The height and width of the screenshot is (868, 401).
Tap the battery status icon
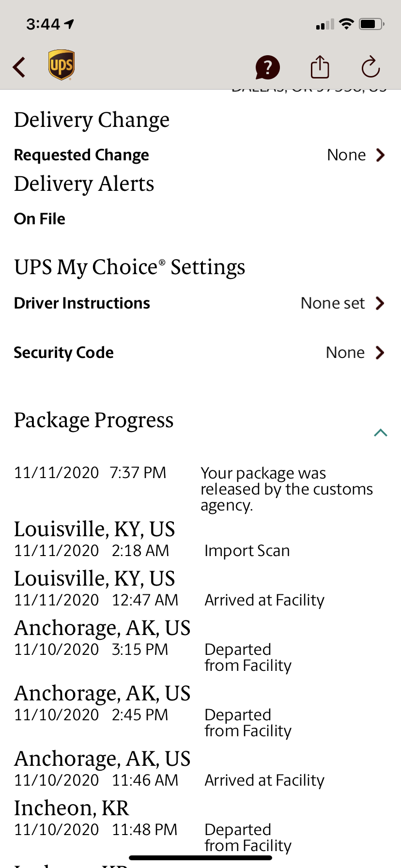pos(371,24)
